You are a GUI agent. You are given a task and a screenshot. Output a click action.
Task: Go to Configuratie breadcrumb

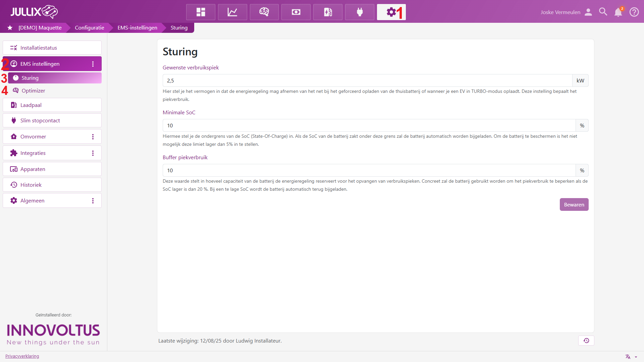89,28
